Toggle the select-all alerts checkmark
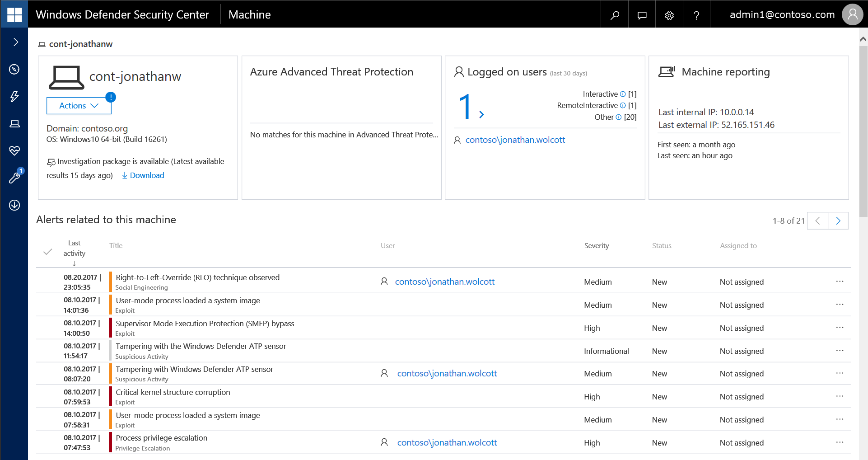868x460 pixels. click(x=48, y=252)
